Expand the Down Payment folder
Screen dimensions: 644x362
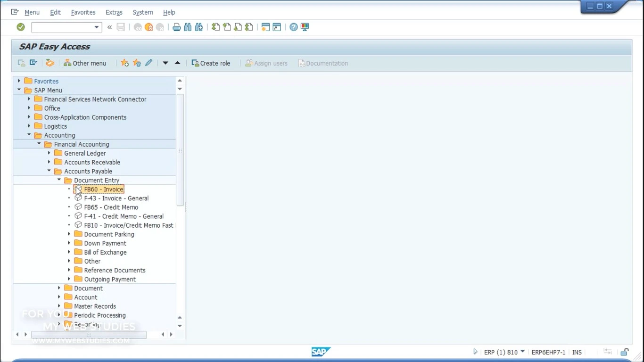(69, 243)
